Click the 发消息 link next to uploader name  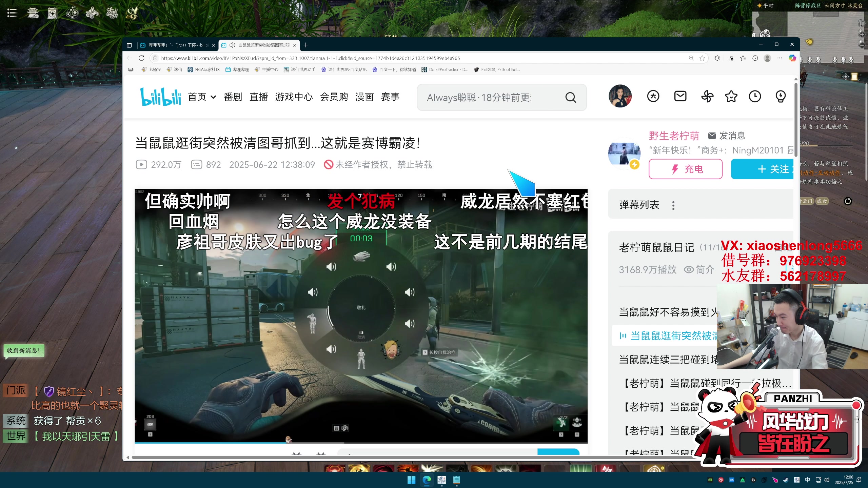727,136
